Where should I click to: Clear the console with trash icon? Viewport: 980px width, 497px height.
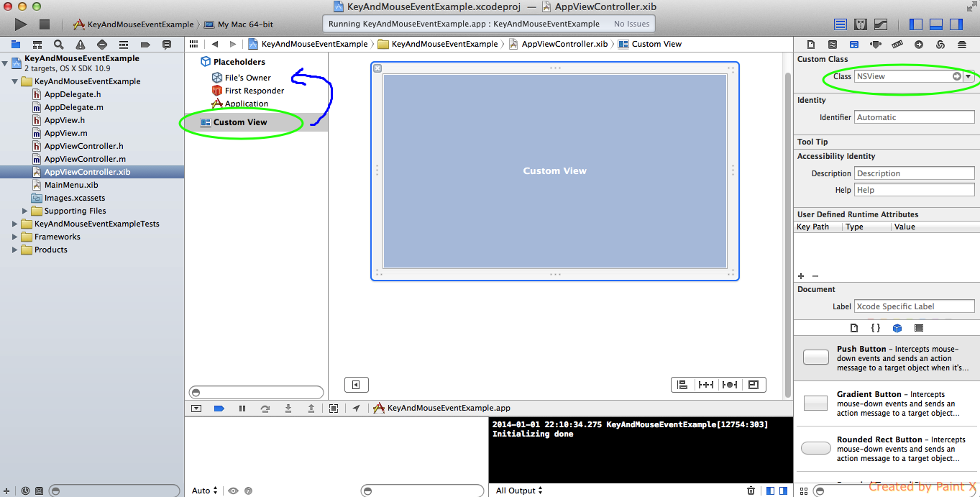751,491
